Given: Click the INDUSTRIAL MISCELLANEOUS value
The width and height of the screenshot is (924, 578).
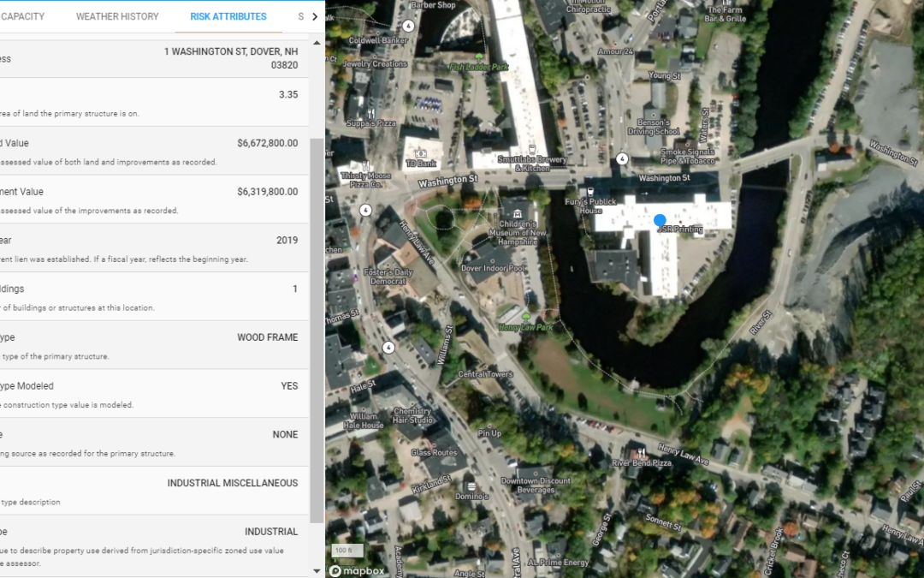Looking at the screenshot, I should [233, 483].
